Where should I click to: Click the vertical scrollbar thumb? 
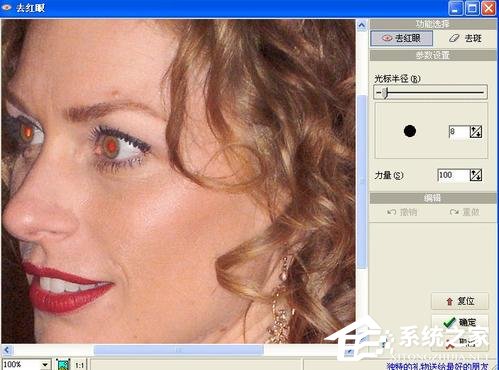pyautogui.click(x=362, y=181)
